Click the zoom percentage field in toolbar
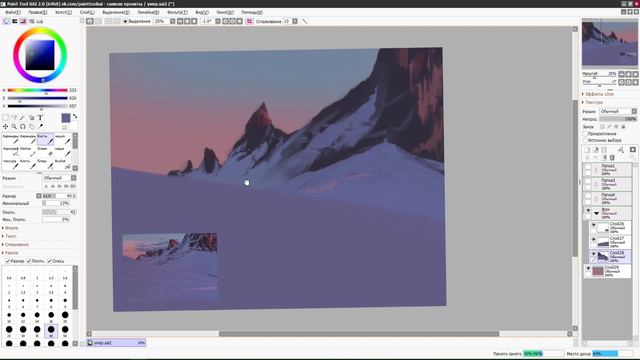640x360 pixels. coord(160,21)
